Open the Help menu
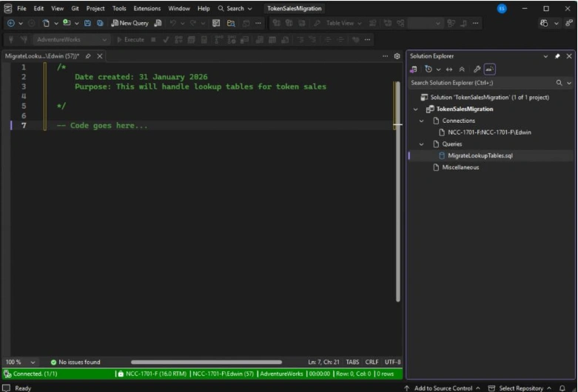 pos(203,8)
